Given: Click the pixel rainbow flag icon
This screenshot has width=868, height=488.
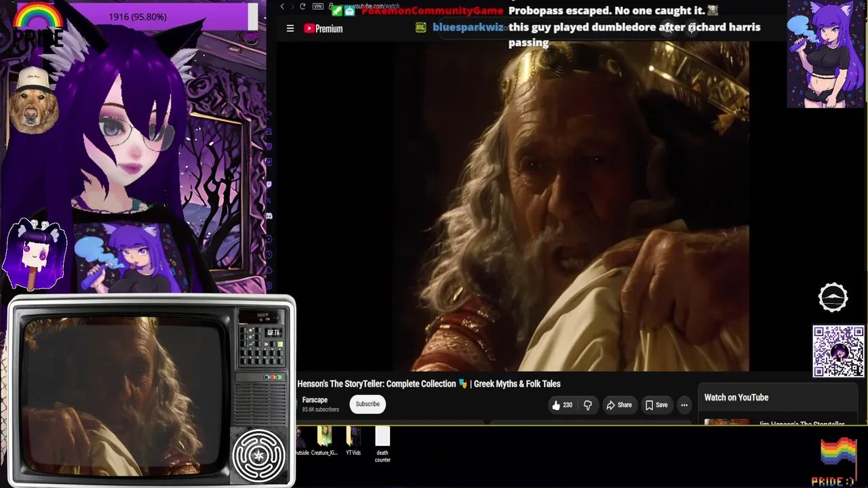Looking at the screenshot, I should click(838, 452).
